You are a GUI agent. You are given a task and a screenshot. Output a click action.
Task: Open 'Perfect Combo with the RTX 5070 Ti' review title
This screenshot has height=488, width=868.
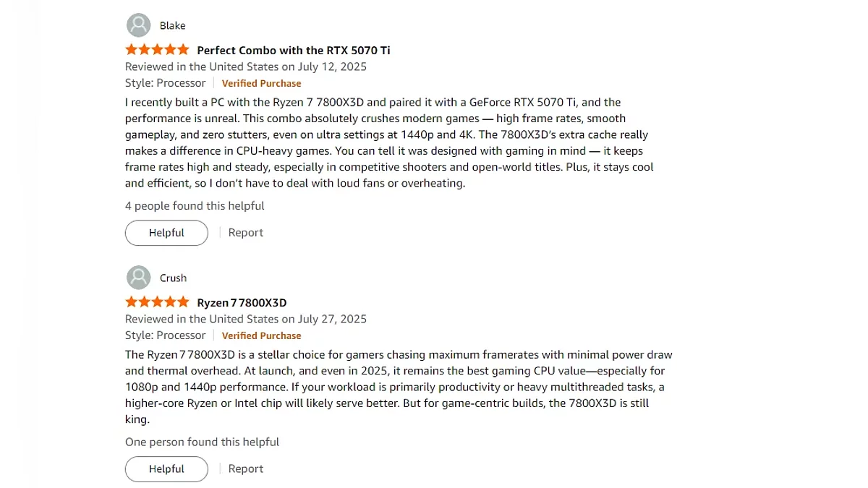[294, 51]
